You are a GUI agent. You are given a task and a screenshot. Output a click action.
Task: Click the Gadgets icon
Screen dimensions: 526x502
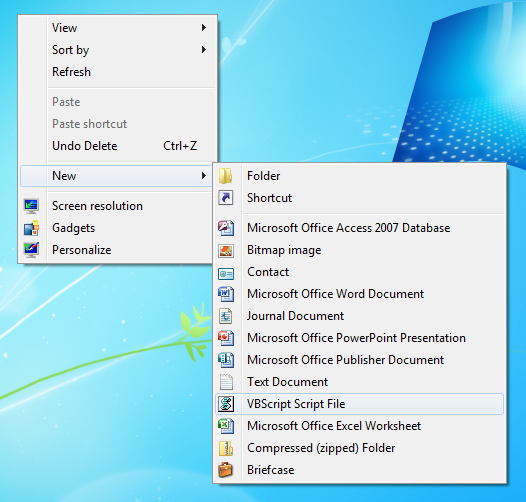(x=31, y=228)
